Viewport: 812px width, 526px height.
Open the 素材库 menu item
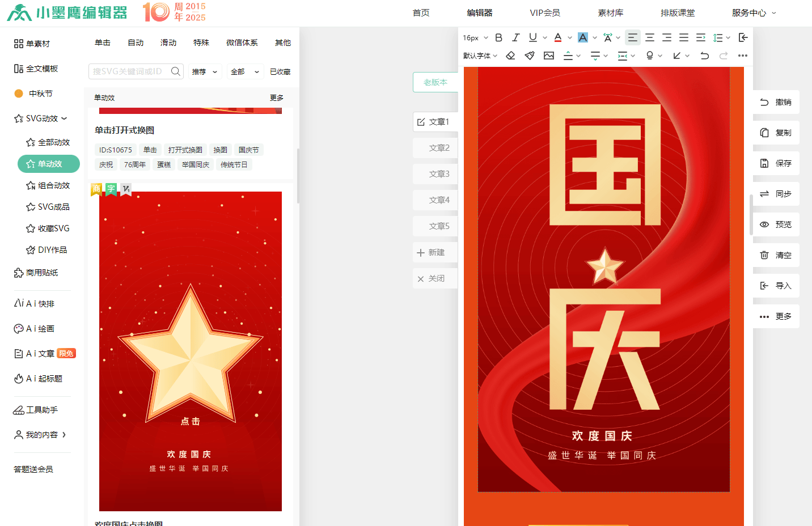point(610,12)
